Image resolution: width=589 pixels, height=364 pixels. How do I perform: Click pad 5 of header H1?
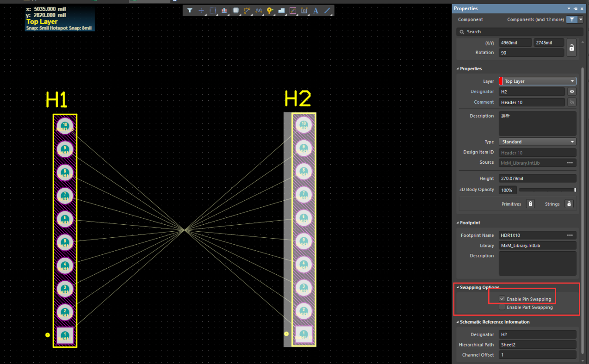pos(65,242)
